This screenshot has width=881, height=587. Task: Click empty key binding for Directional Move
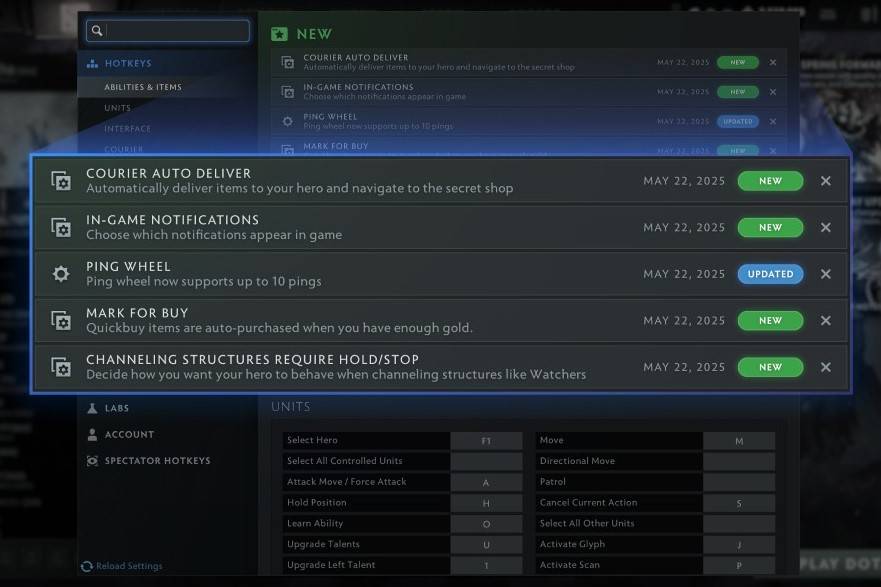[x=739, y=462]
